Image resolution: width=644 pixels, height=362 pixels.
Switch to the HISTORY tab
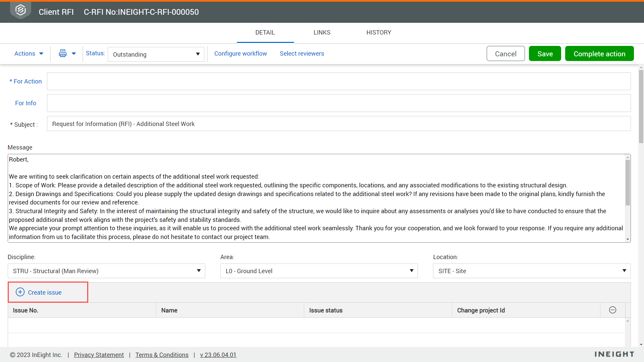pos(379,33)
